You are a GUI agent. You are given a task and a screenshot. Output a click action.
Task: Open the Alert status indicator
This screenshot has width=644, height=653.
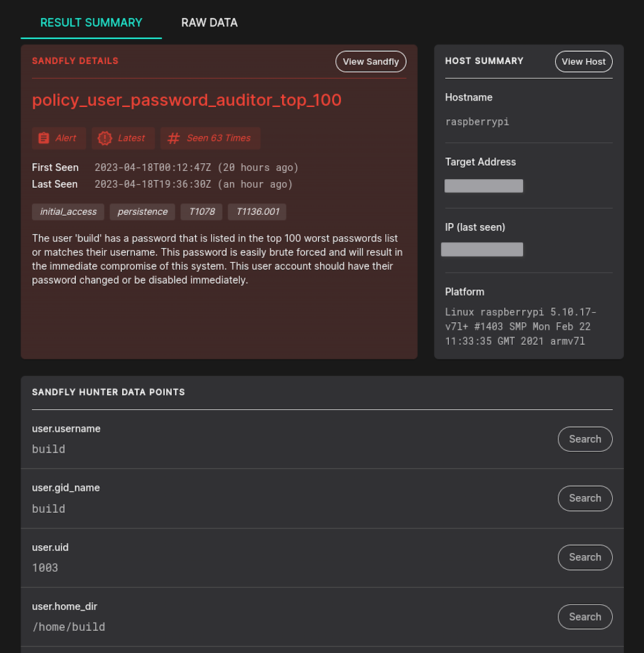coord(58,138)
